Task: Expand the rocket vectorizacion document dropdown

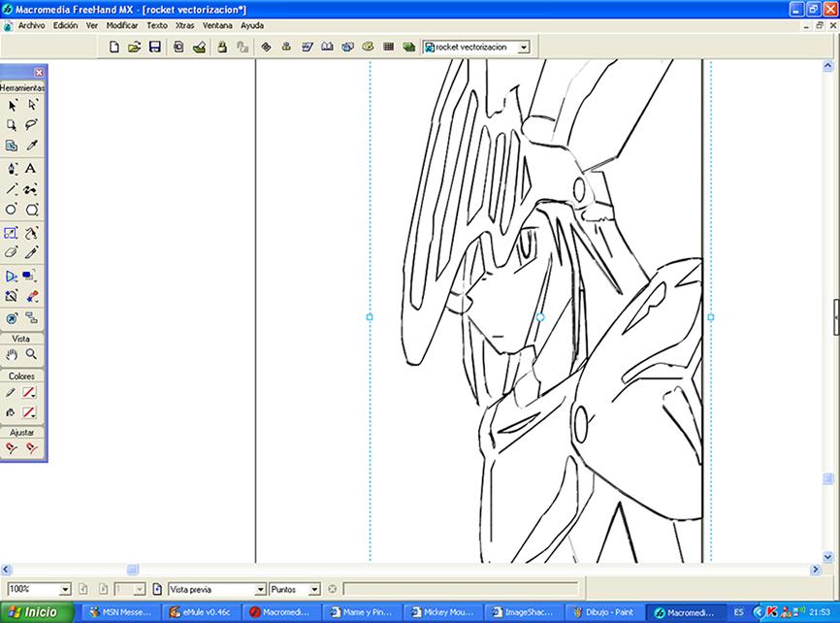Action: coord(524,48)
